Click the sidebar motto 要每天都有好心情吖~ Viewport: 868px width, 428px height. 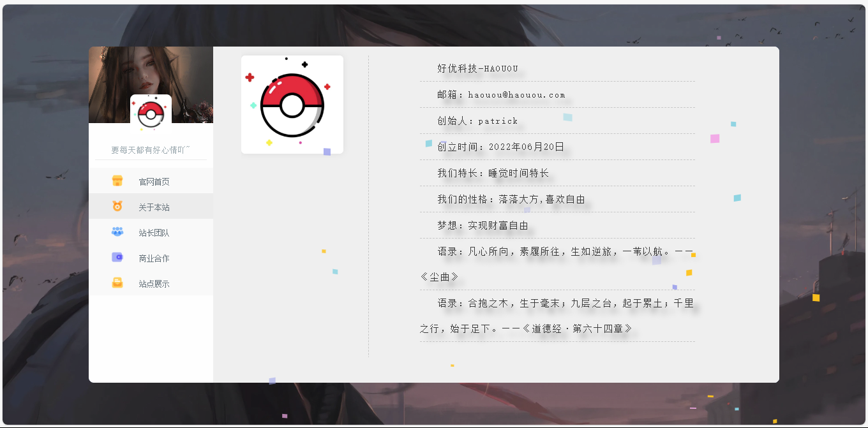pos(151,150)
